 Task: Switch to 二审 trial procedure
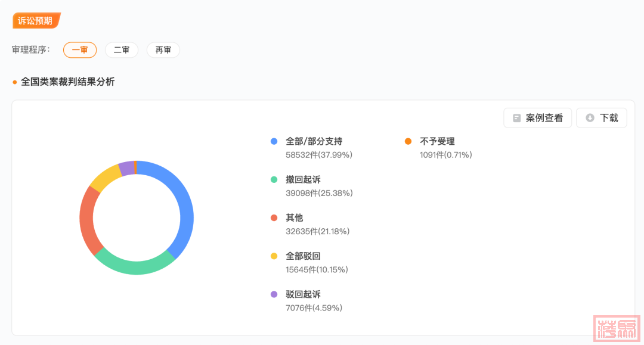coord(122,50)
